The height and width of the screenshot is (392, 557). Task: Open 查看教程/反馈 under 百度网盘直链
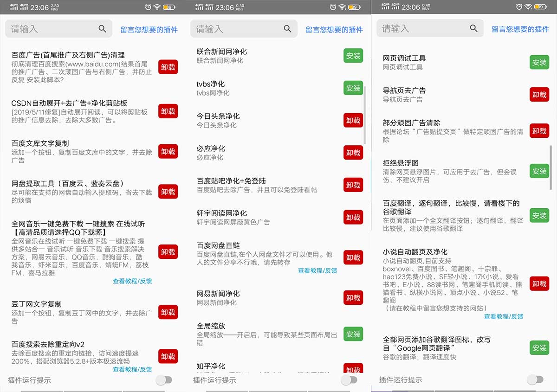[x=317, y=270]
